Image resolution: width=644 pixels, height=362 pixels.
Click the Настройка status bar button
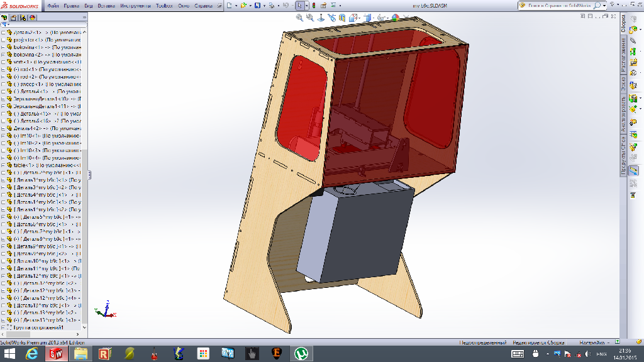coord(591,343)
